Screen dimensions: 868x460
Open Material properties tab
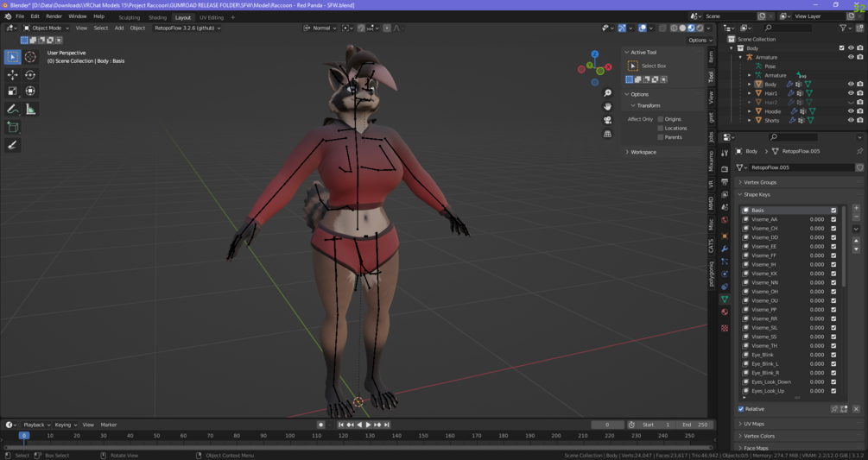click(725, 312)
